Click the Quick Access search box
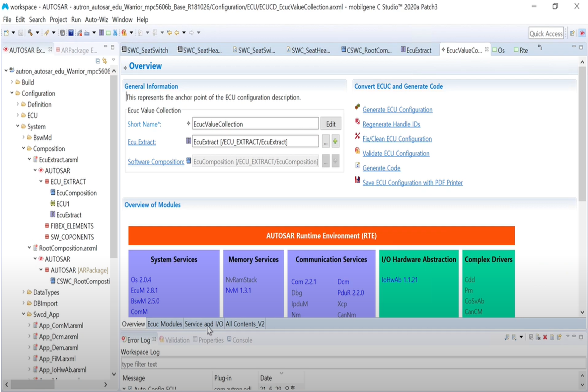The image size is (588, 392). [x=546, y=33]
